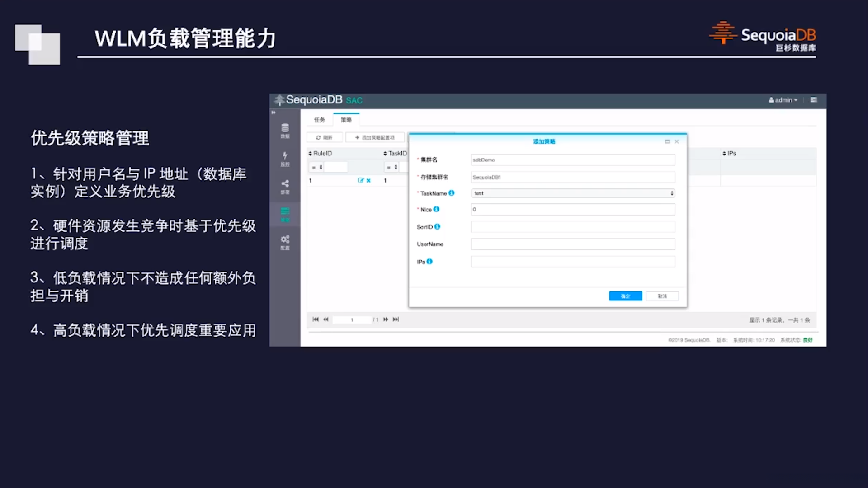Click the UserName input field

click(572, 244)
